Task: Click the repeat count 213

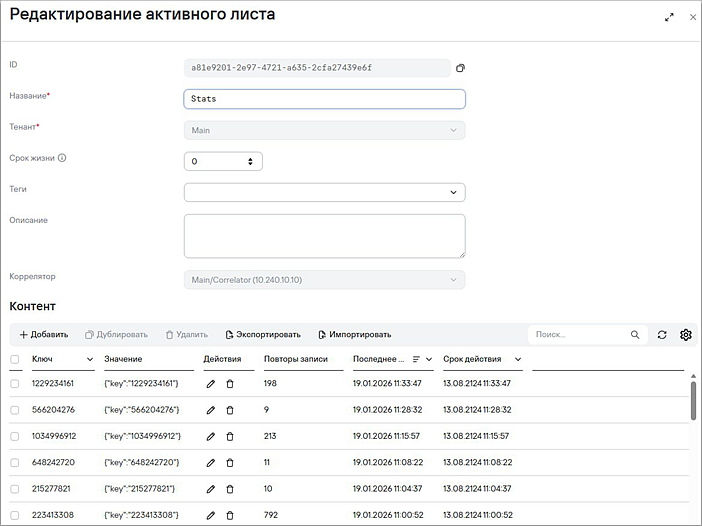Action: (270, 436)
